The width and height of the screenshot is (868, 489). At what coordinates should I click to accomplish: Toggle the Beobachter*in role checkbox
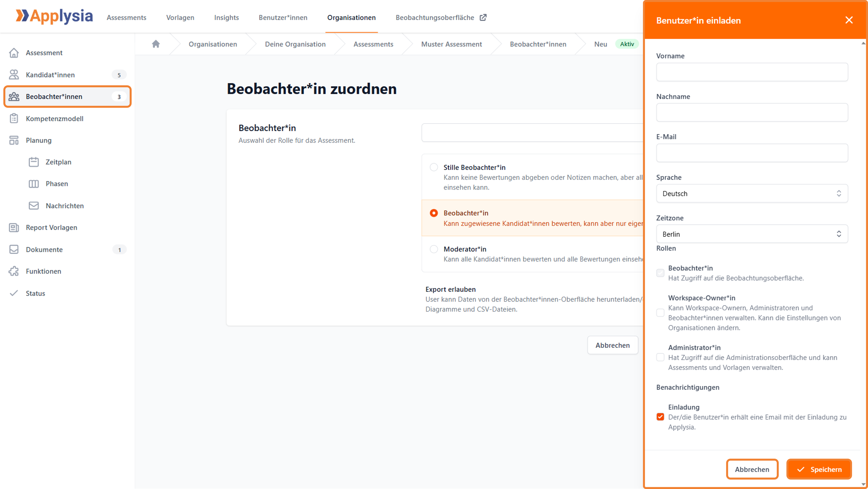(661, 273)
